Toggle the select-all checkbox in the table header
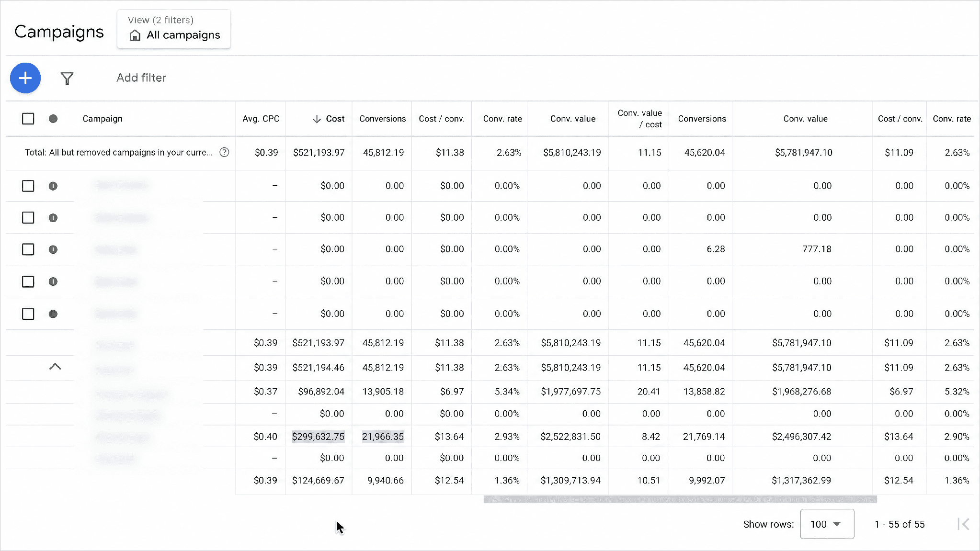 pos(28,119)
